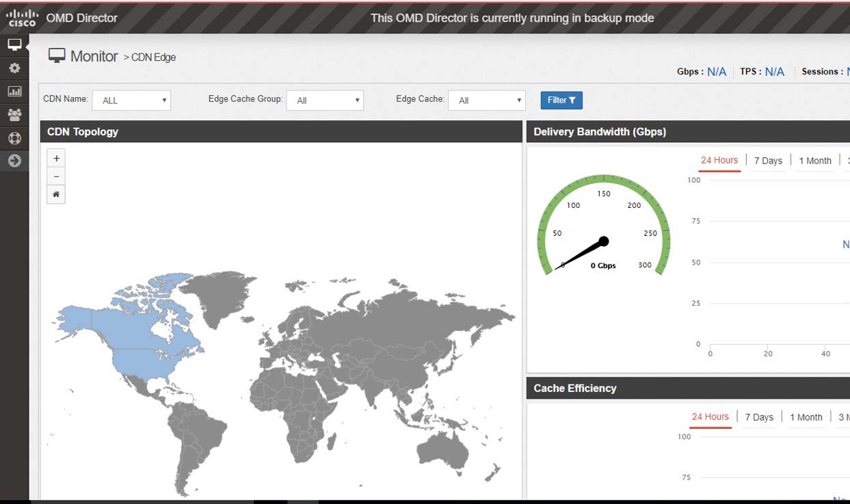Switch Delivery Bandwidth to 7 Days view

(768, 160)
